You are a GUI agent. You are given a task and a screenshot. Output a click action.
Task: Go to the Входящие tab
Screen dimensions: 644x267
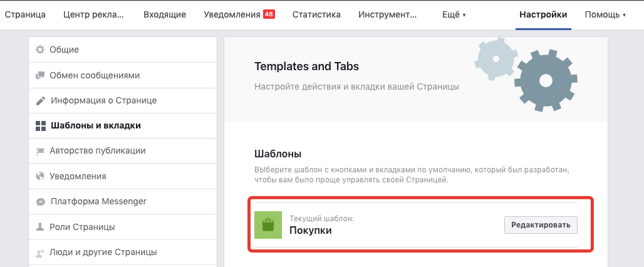tap(165, 15)
